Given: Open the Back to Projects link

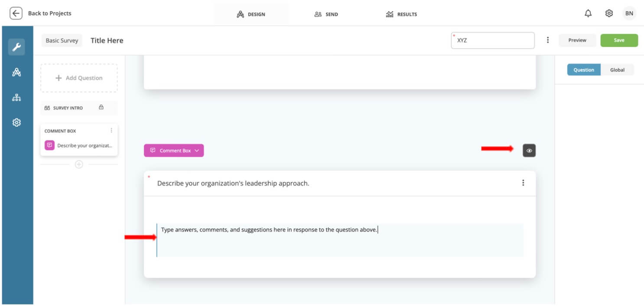Looking at the screenshot, I should (49, 13).
